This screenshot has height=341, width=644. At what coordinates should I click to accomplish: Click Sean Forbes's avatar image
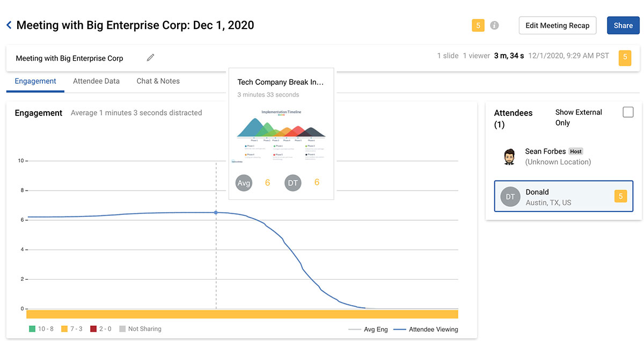coord(509,157)
